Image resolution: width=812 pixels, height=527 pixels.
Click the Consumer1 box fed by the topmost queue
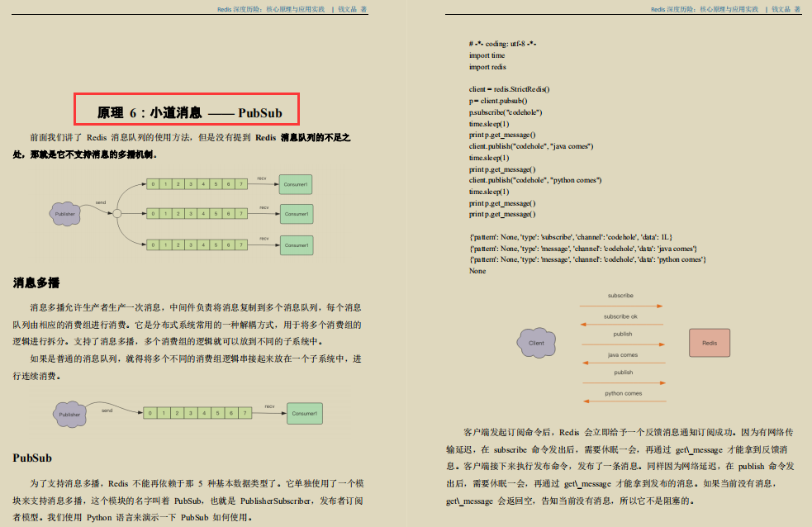point(296,184)
